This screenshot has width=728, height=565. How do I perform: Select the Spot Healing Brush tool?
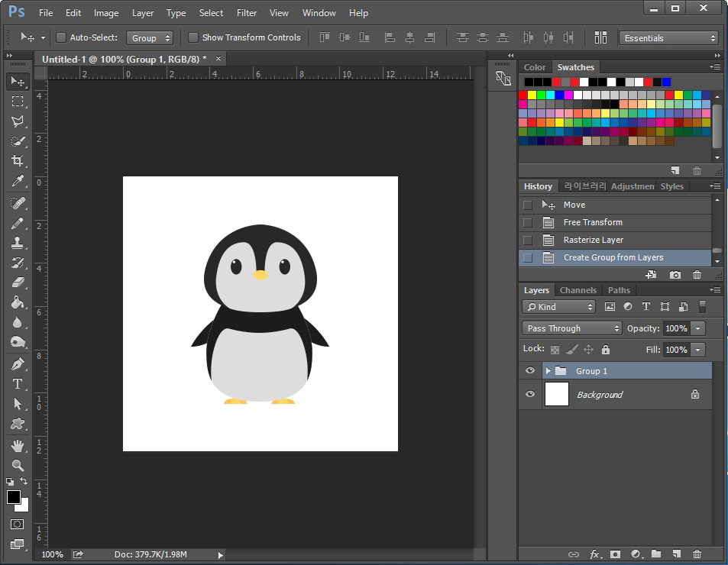(18, 203)
